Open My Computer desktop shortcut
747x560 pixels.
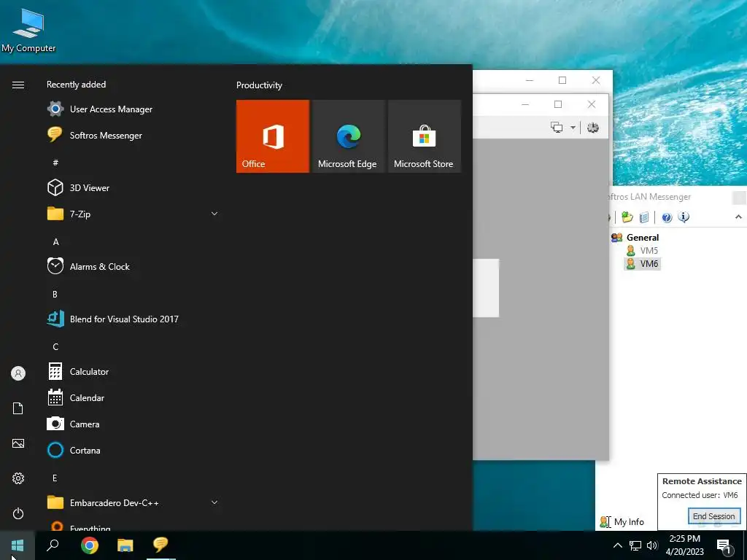click(x=28, y=30)
